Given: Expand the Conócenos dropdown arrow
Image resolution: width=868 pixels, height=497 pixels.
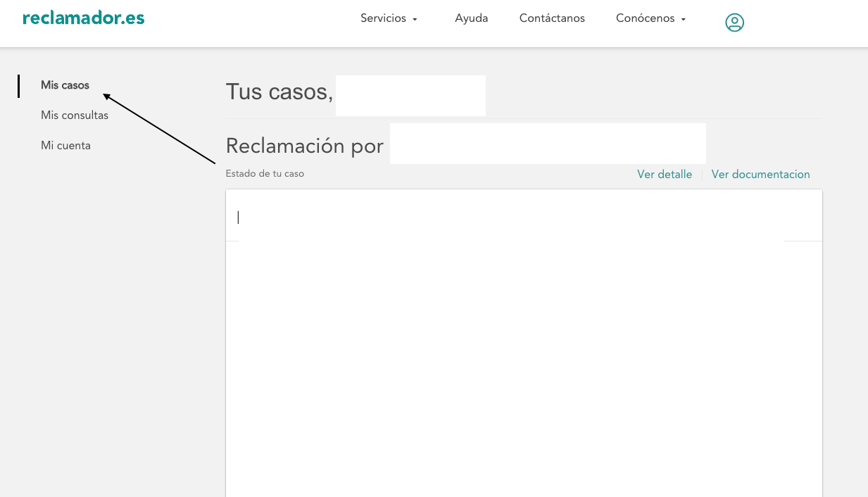Looking at the screenshot, I should tap(683, 20).
